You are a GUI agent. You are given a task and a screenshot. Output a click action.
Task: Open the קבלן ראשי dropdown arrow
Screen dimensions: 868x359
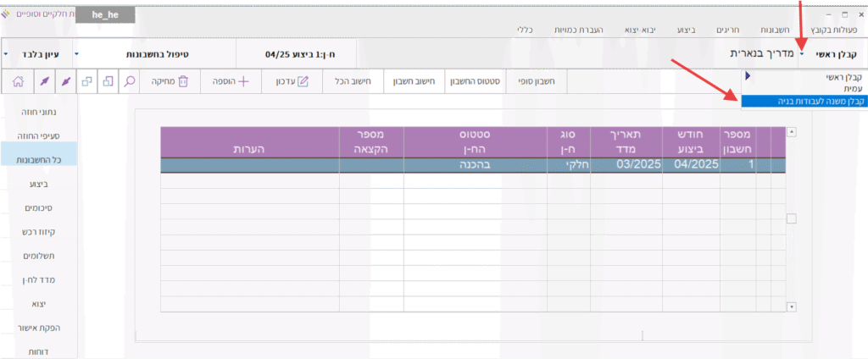pyautogui.click(x=802, y=53)
